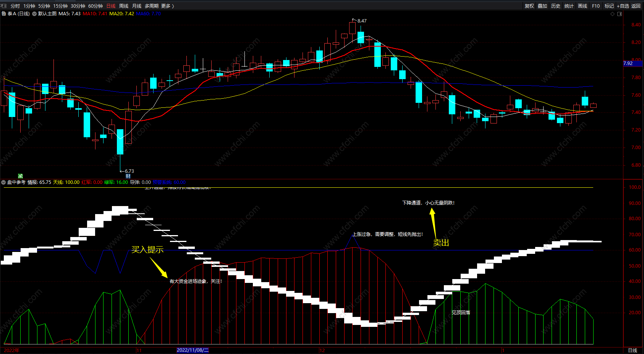Click the stock name 鲁泰A (日线)
This screenshot has width=644, height=354.
point(16,14)
